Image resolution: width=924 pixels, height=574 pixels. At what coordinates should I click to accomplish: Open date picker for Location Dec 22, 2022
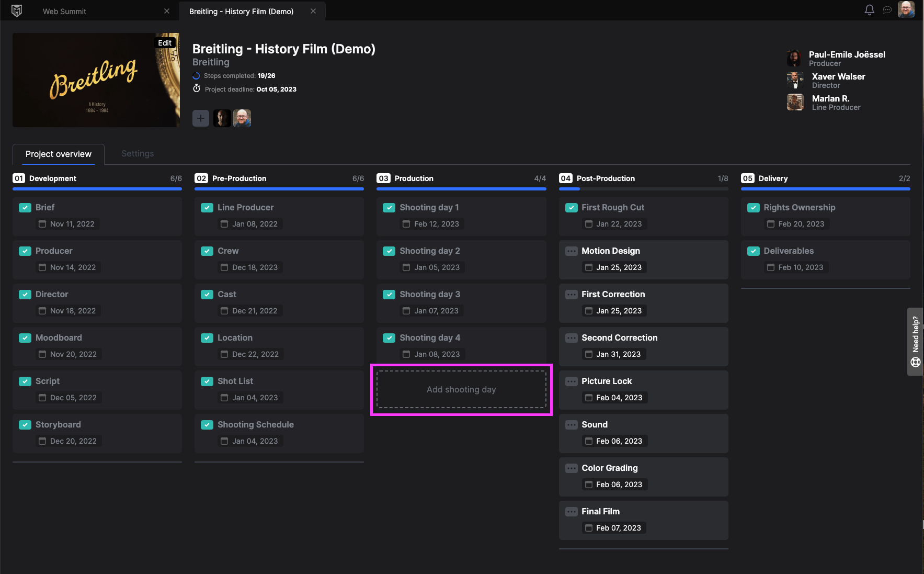click(250, 354)
